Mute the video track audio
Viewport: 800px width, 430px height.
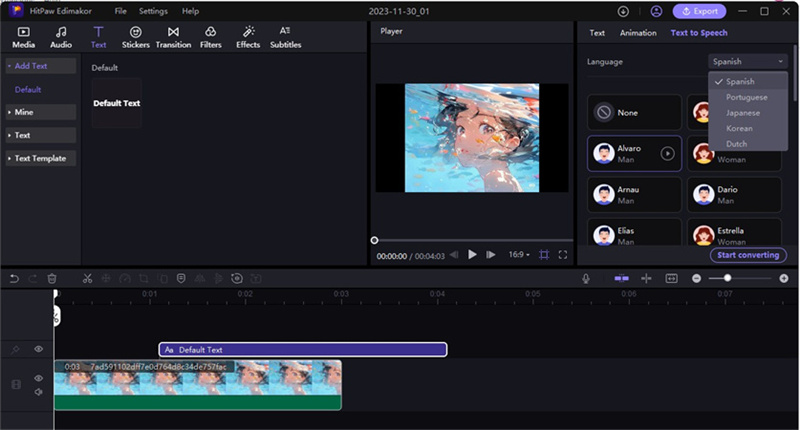click(x=39, y=391)
